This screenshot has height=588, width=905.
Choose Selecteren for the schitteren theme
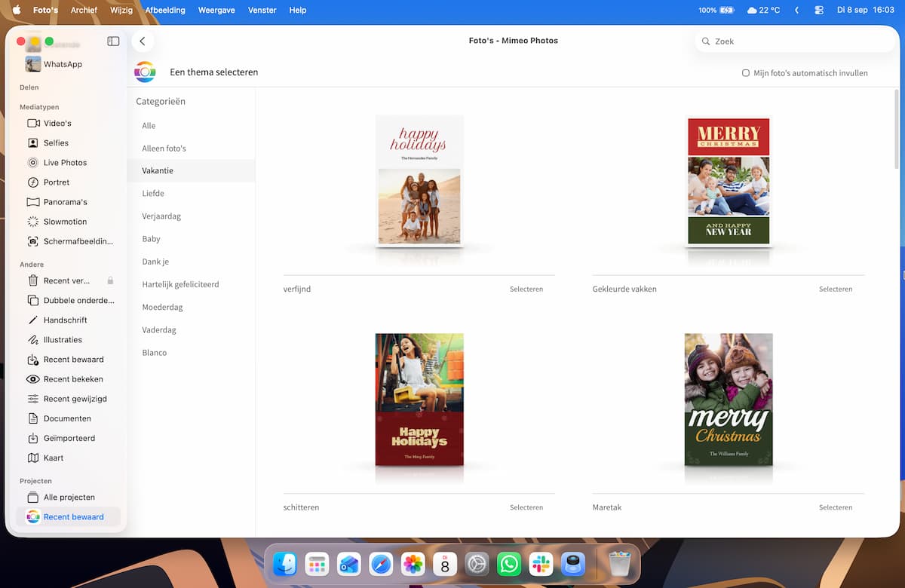pos(526,508)
